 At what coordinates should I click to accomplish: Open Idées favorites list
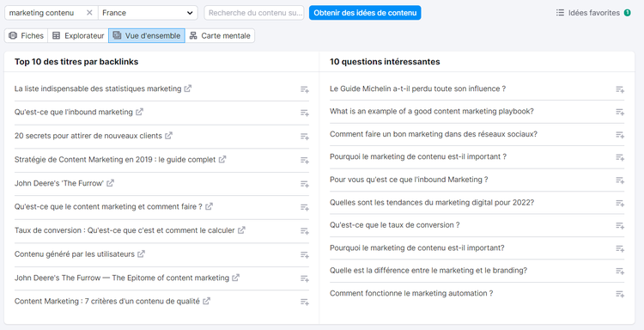tap(593, 13)
